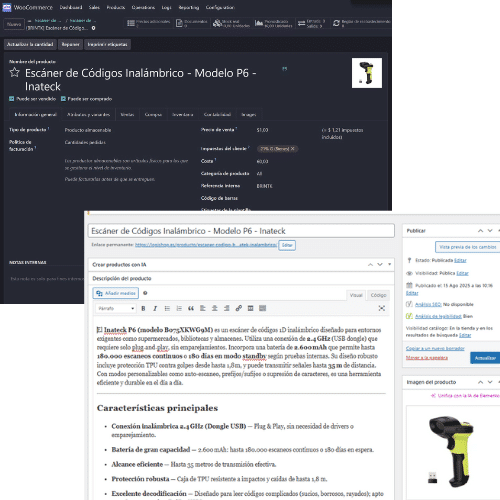500x500 pixels.
Task: Open the Entradas/Salidas transfers stat button
Action: (x=312, y=23)
